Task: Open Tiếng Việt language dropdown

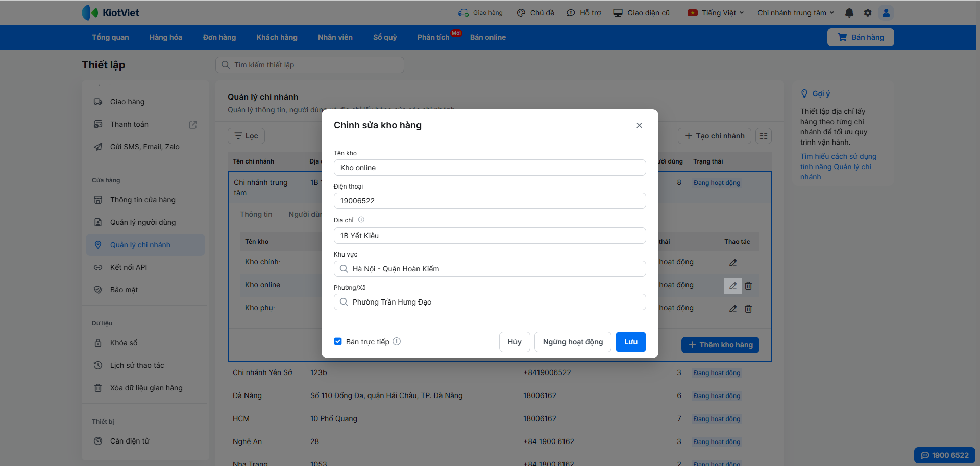Action: 716,13
